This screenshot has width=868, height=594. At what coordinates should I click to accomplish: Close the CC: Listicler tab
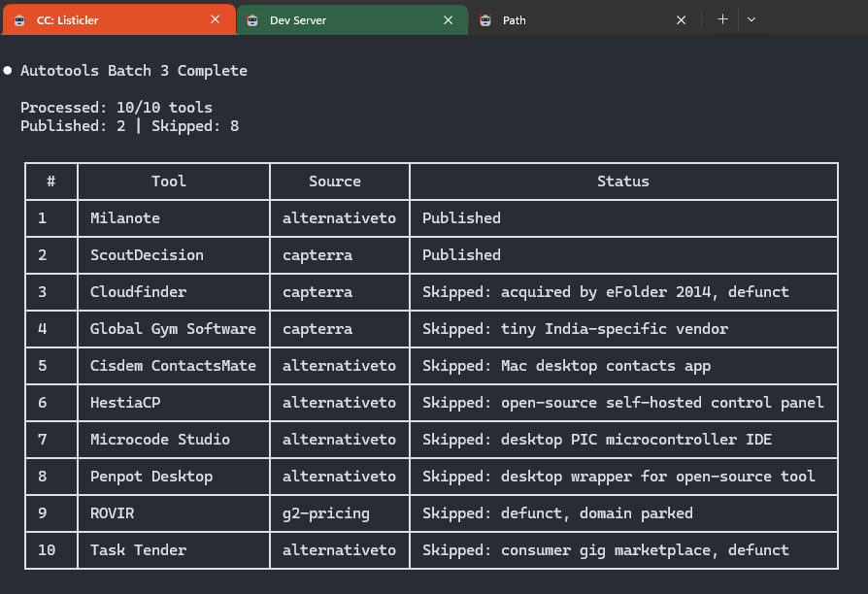(x=215, y=19)
